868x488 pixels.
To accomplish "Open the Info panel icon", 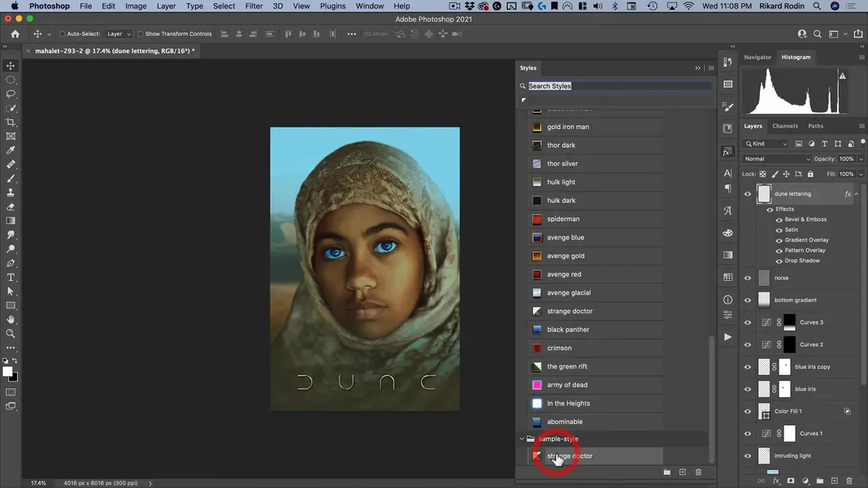I will [727, 300].
